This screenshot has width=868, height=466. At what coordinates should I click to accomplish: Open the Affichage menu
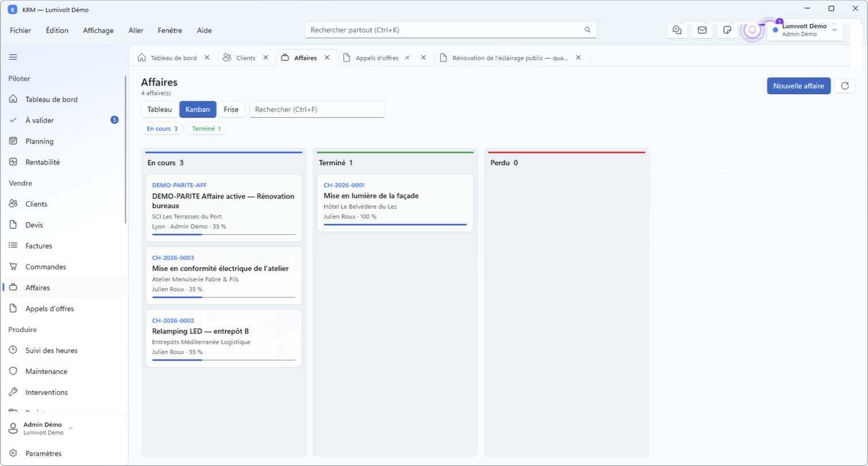coord(98,30)
